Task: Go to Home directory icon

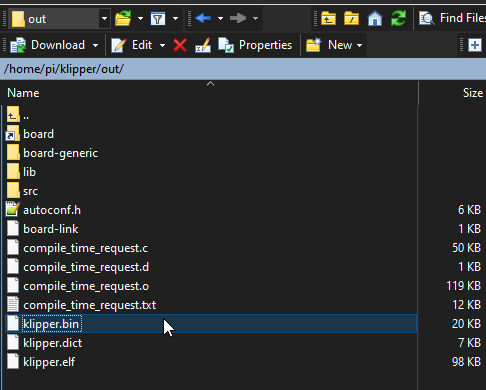Action: point(375,18)
